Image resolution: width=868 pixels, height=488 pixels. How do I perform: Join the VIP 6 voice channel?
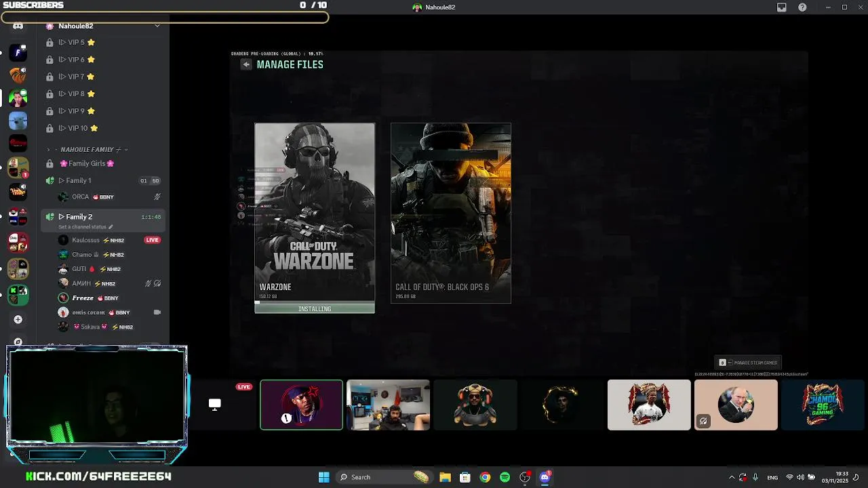(x=103, y=60)
